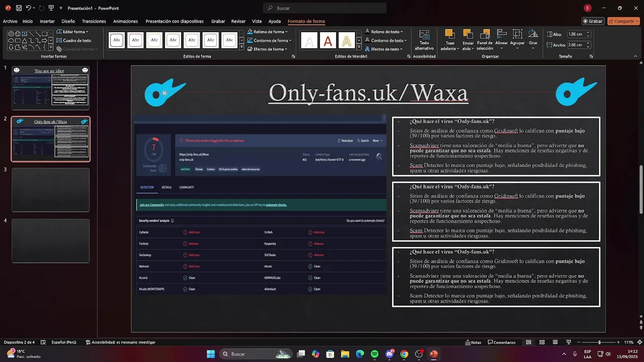Click the Alto height input field

click(579, 34)
